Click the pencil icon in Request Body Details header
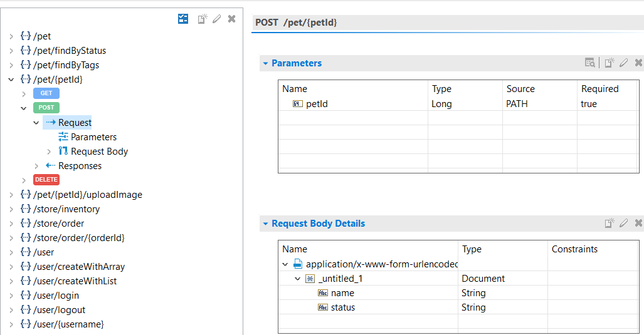This screenshot has height=335, width=644. 623,223
